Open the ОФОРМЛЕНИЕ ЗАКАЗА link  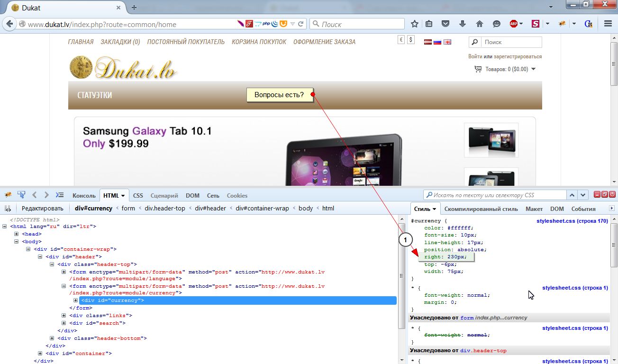click(324, 42)
